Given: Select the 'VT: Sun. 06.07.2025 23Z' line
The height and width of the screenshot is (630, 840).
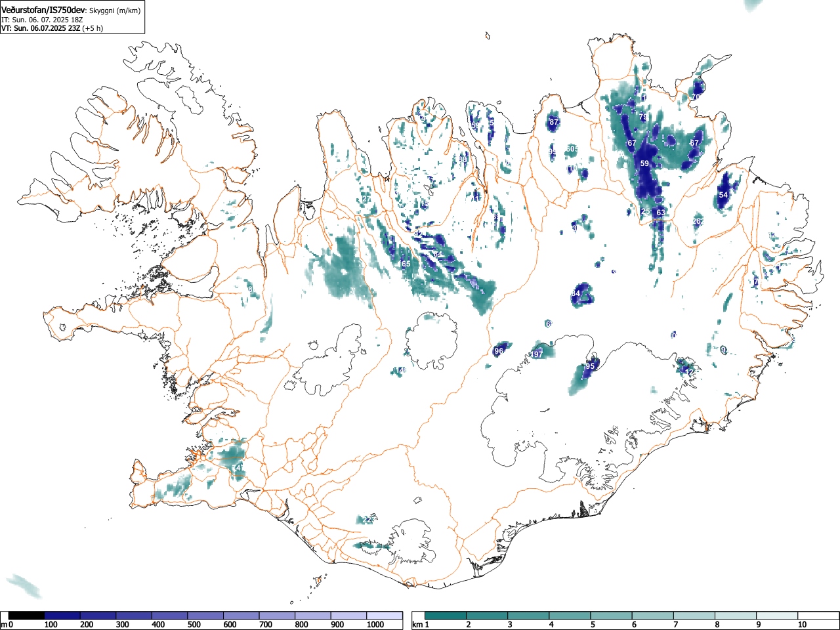Looking at the screenshot, I should tap(41, 28).
